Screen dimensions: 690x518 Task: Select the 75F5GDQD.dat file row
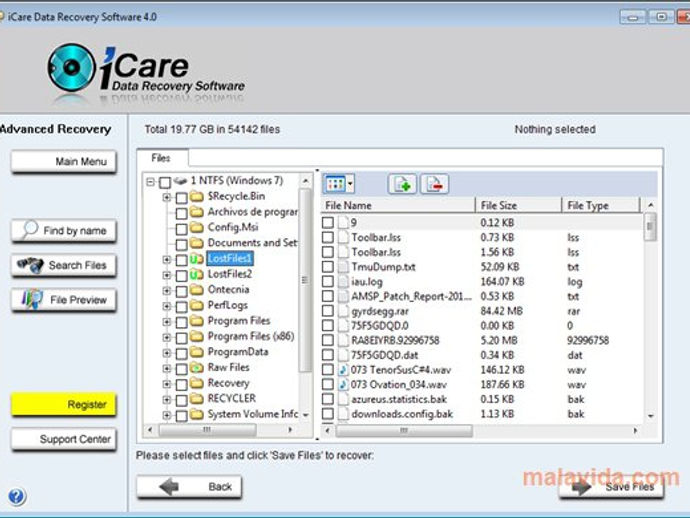(481, 355)
